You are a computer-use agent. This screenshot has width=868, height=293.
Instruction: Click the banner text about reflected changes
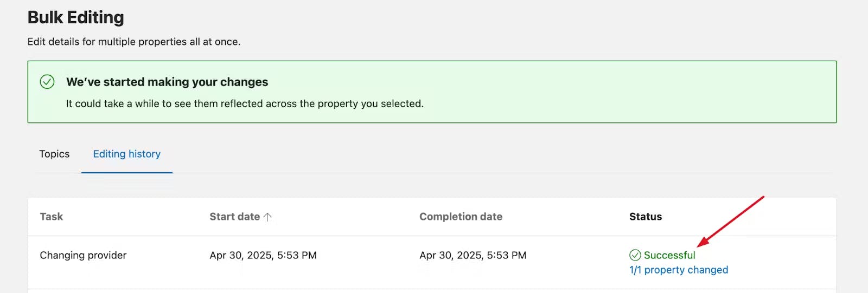click(x=245, y=103)
